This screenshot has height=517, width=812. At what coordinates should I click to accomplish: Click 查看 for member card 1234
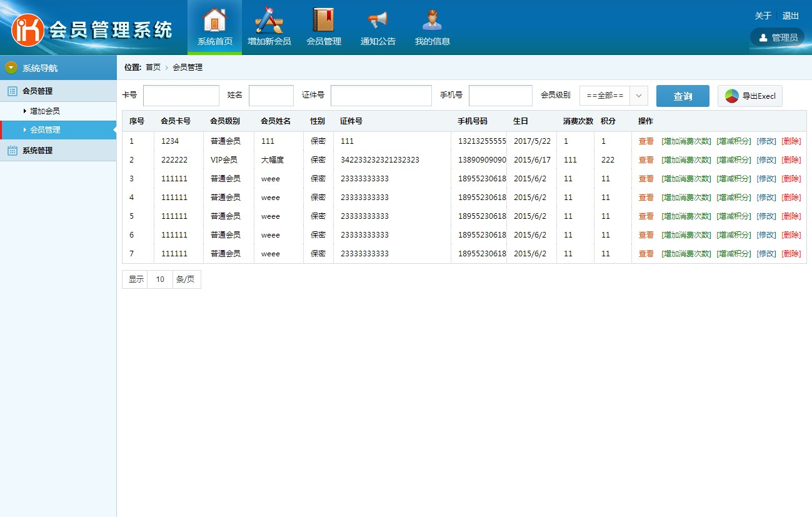coord(646,141)
